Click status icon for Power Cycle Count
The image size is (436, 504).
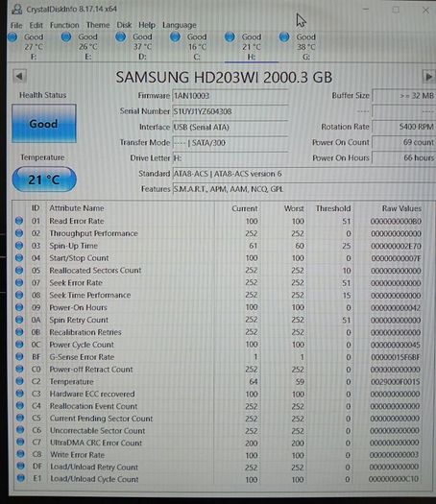(x=19, y=345)
